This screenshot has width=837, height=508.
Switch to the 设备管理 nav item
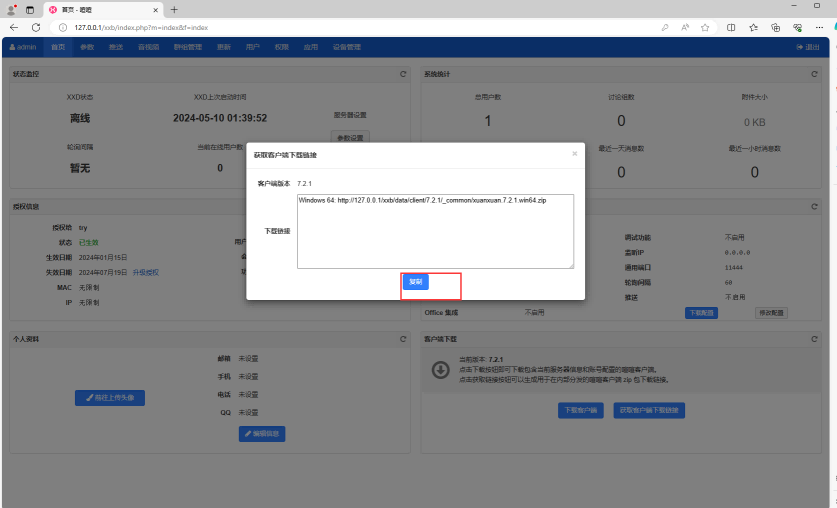(x=346, y=47)
